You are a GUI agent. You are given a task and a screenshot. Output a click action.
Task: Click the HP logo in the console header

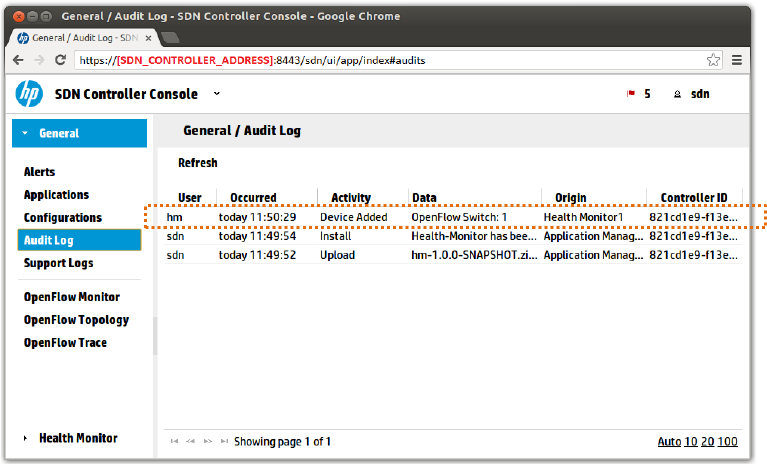[x=28, y=94]
